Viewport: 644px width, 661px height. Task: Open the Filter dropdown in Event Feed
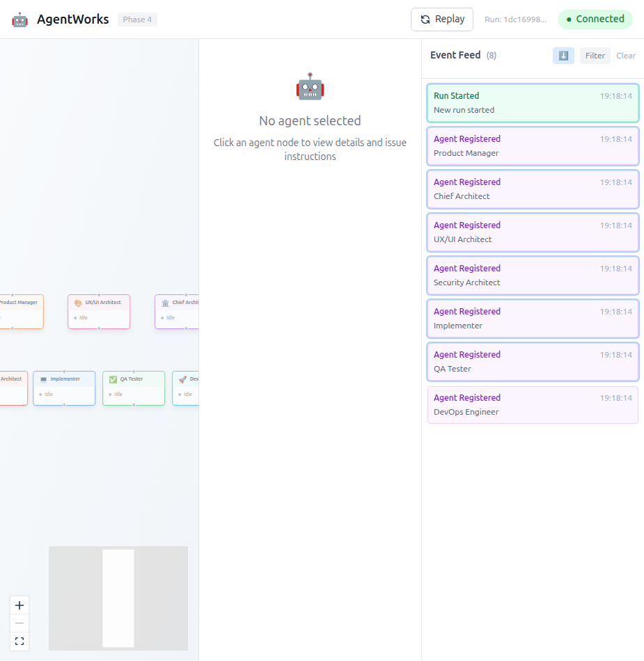pyautogui.click(x=595, y=55)
